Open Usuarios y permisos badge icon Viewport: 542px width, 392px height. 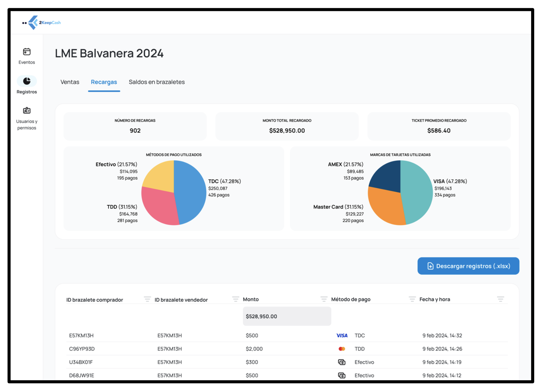pos(27,110)
